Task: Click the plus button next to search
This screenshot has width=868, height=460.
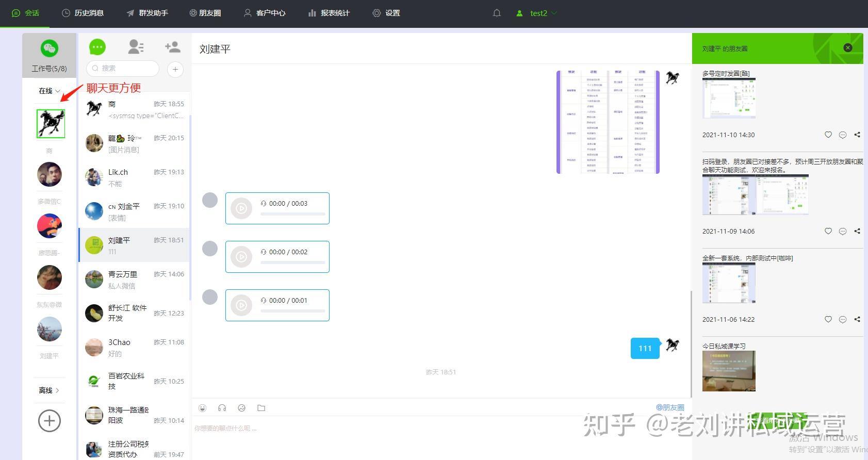Action: pyautogui.click(x=175, y=69)
